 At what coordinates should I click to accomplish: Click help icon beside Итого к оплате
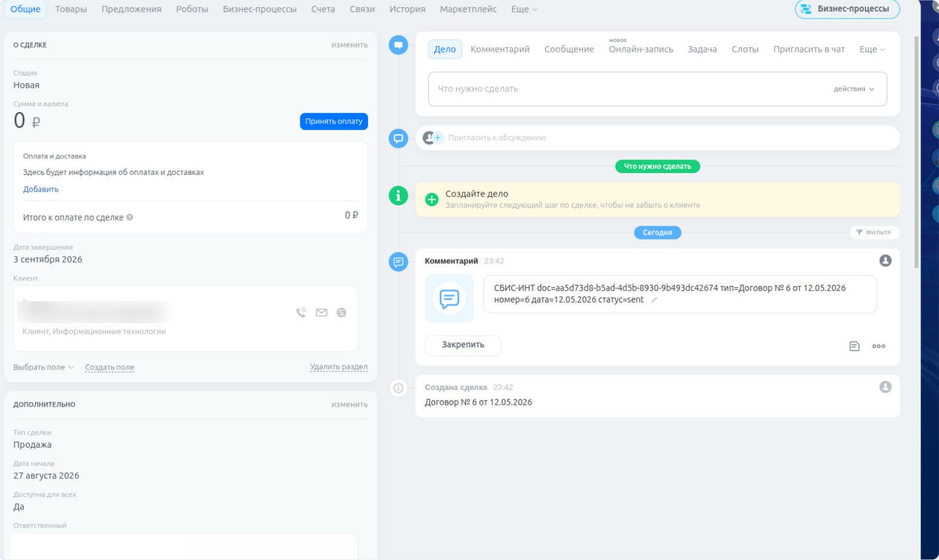coord(130,217)
